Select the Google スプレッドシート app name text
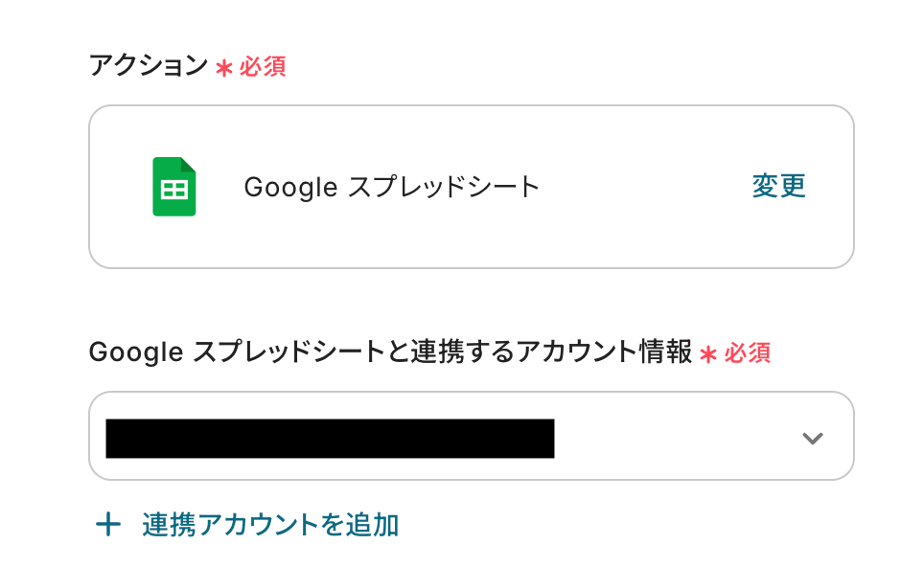The height and width of the screenshot is (567, 924). point(391,187)
